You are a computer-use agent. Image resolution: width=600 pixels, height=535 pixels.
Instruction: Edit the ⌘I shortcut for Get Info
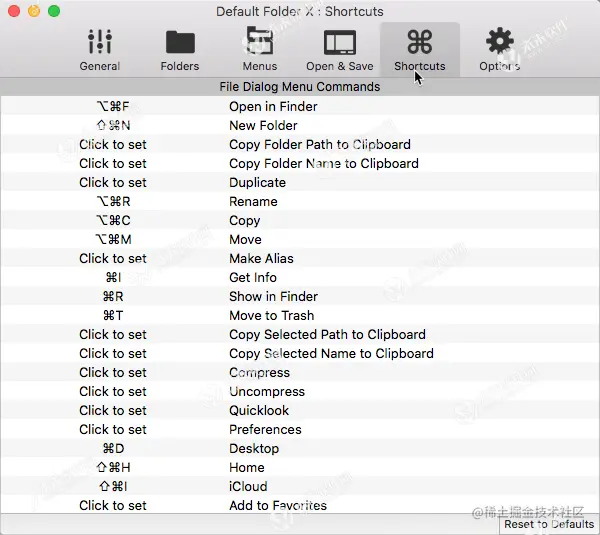113,277
